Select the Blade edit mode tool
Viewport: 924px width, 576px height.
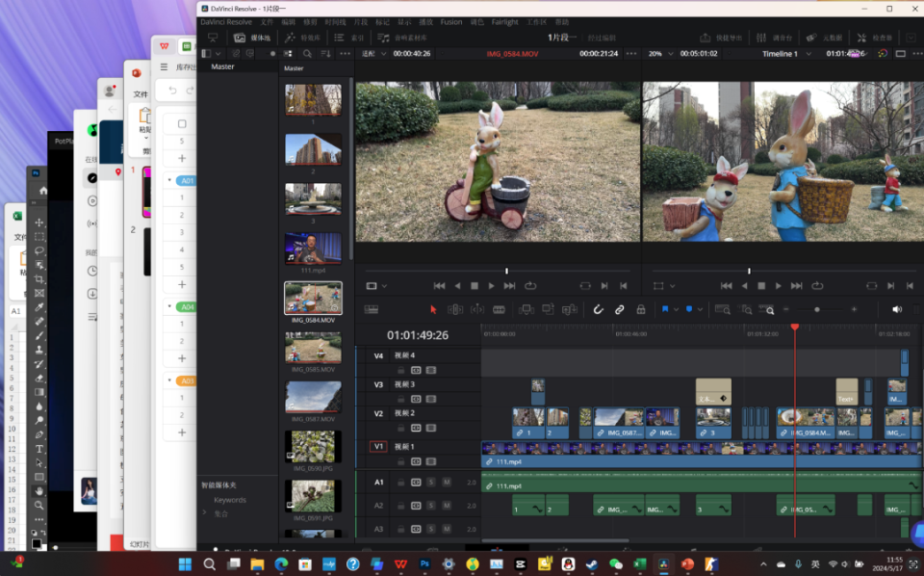pyautogui.click(x=499, y=309)
